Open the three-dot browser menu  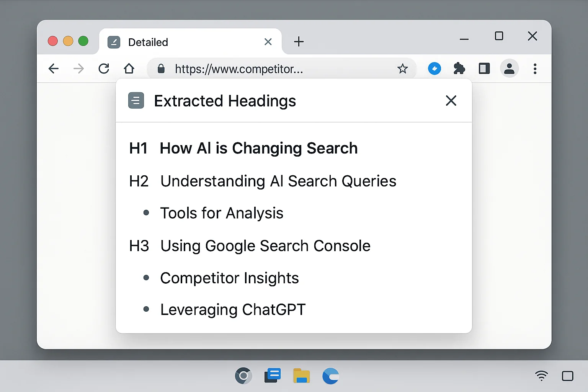pos(535,69)
